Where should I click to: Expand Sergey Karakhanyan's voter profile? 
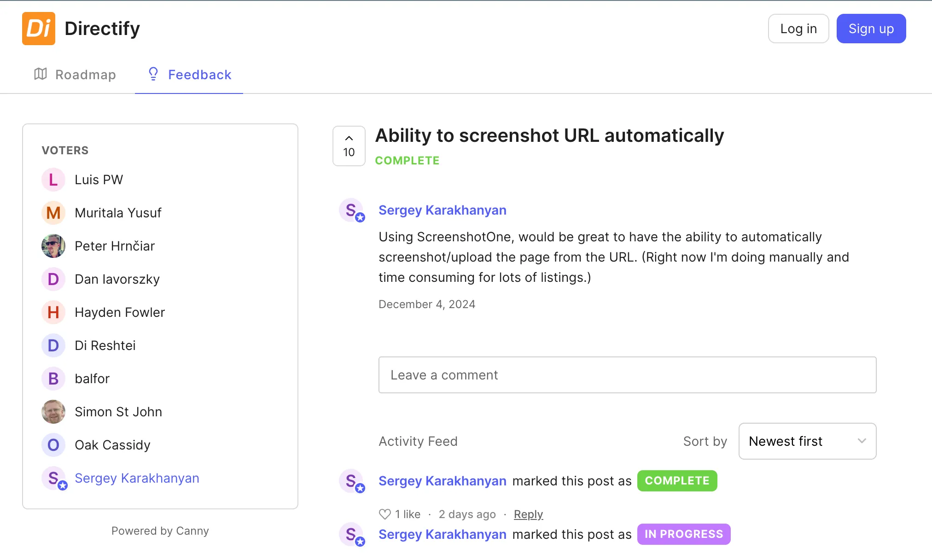136,478
